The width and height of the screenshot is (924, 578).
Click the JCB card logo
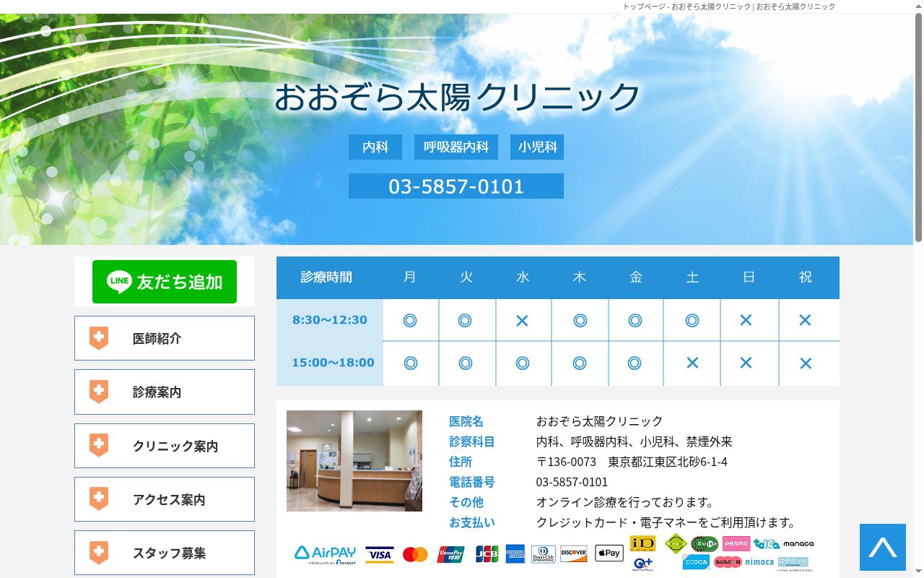(487, 554)
